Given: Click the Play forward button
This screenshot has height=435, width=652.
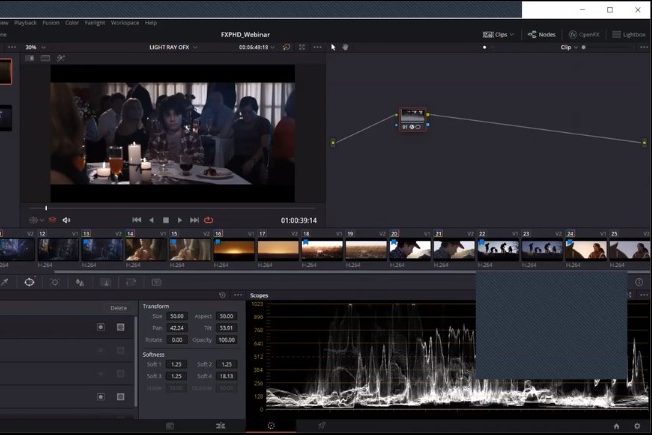Looking at the screenshot, I should tap(180, 220).
